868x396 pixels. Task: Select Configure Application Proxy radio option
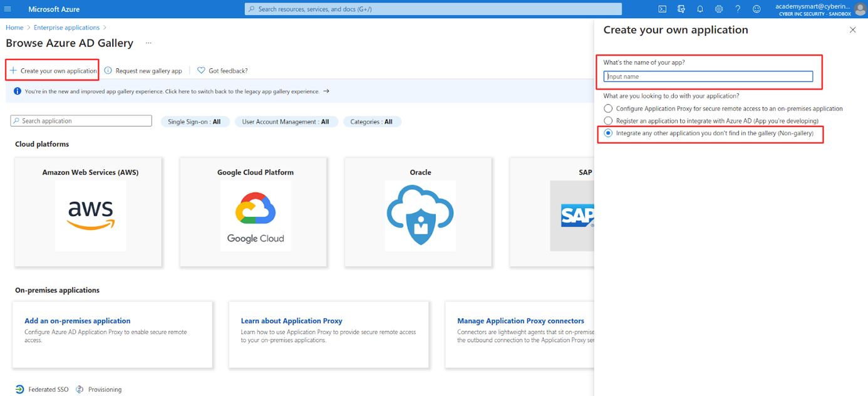pos(608,108)
